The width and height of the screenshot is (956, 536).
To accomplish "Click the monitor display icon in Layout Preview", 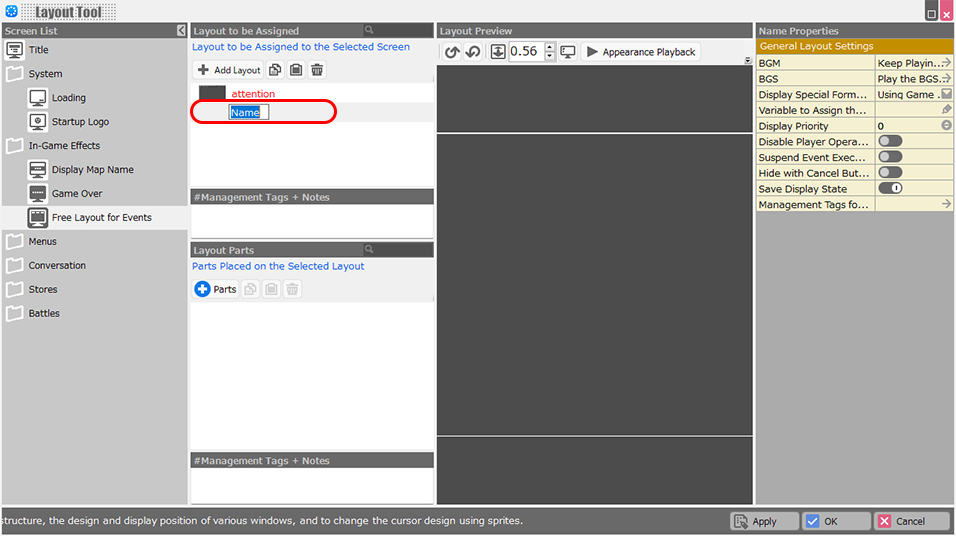I will [568, 52].
